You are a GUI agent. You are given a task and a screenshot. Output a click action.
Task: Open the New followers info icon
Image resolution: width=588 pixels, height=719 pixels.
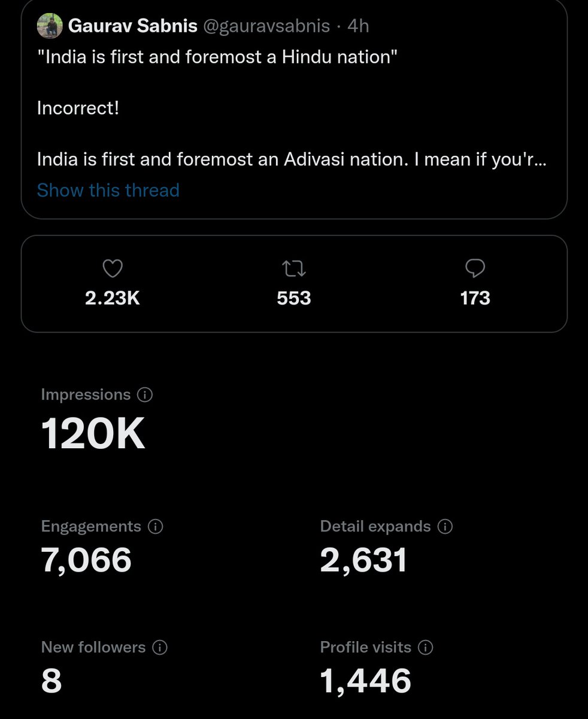(160, 648)
